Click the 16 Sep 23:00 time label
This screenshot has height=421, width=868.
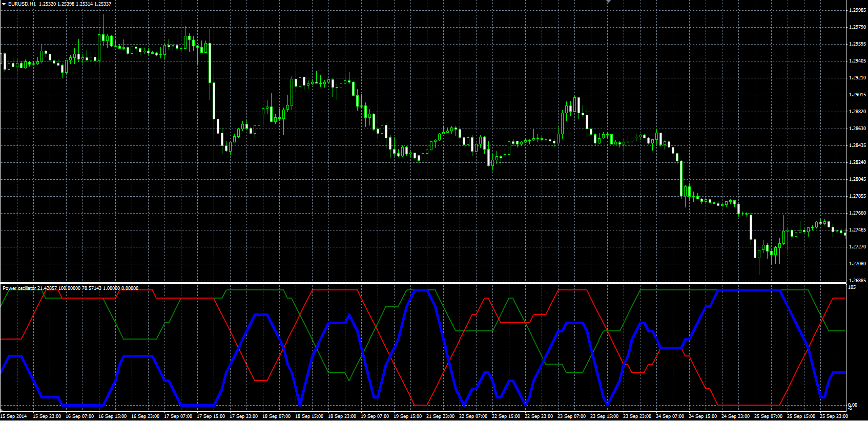coord(146,416)
